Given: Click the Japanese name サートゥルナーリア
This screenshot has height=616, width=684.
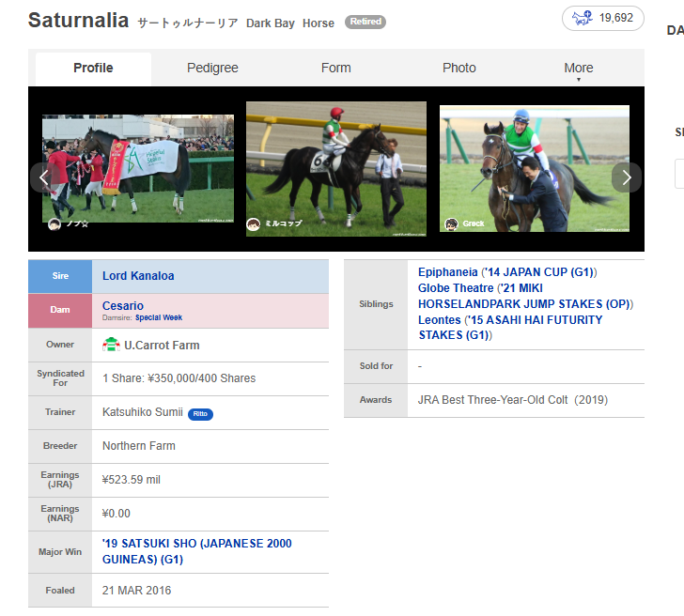Looking at the screenshot, I should tap(188, 23).
